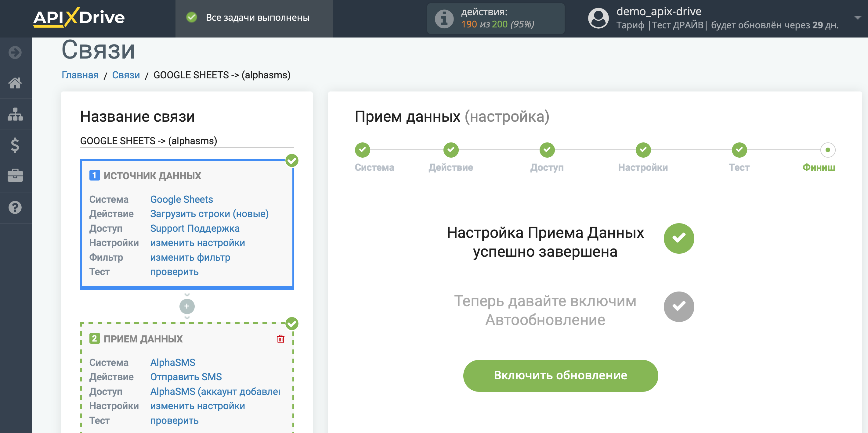Click the APIXDrive logo

pyautogui.click(x=79, y=17)
